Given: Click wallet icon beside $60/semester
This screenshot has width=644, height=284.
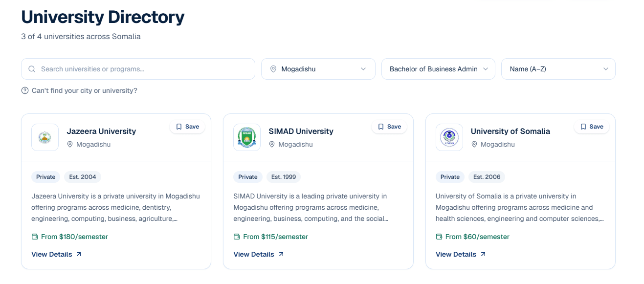Looking at the screenshot, I should pyautogui.click(x=439, y=237).
